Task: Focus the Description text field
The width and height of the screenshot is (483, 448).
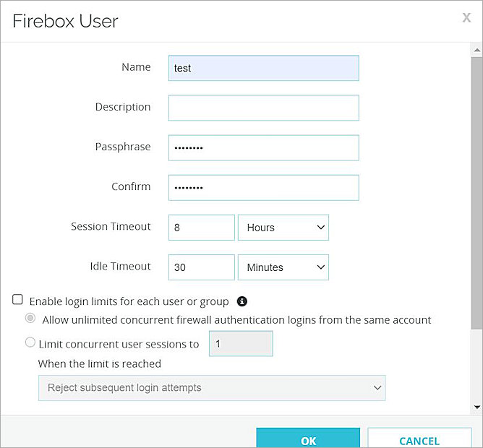Action: coord(263,108)
